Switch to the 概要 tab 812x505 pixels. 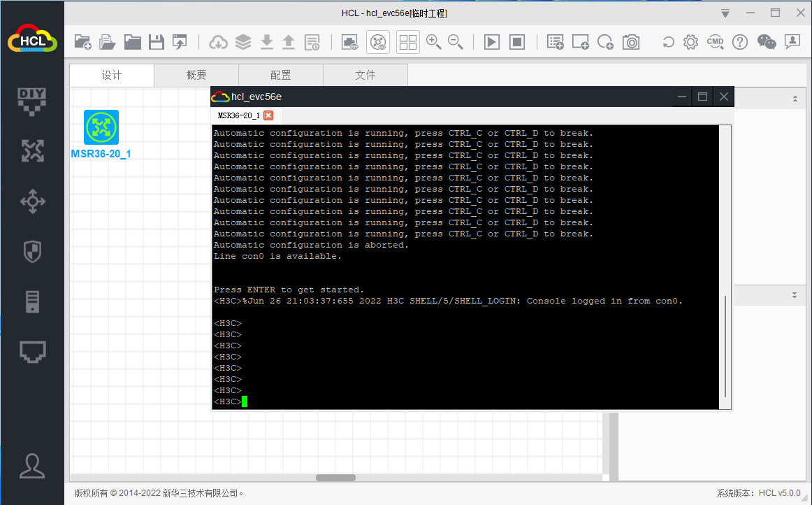[x=196, y=76]
